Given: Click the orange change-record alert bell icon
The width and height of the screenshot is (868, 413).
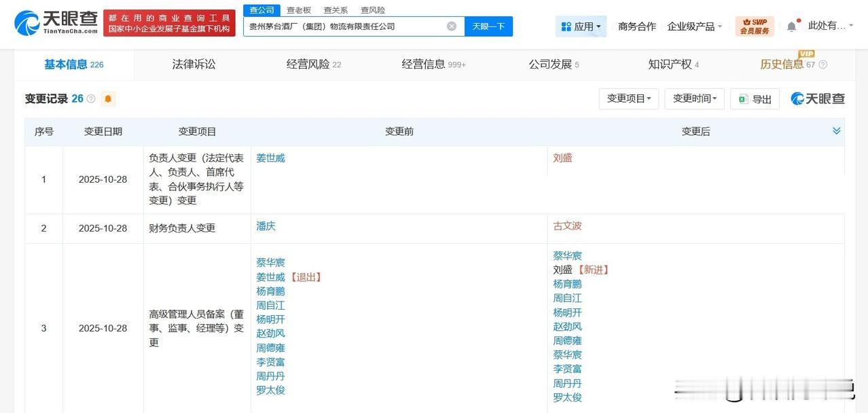Looking at the screenshot, I should tap(108, 99).
